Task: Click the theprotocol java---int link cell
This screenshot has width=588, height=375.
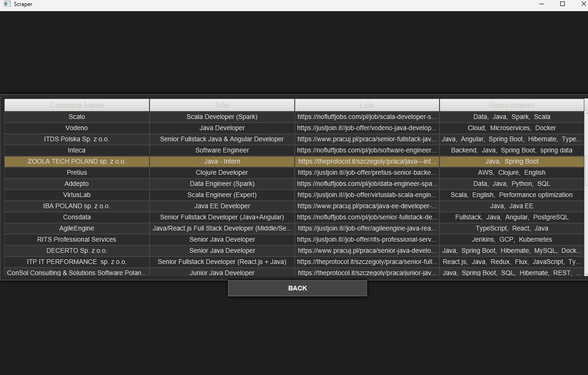Action: [x=367, y=161]
